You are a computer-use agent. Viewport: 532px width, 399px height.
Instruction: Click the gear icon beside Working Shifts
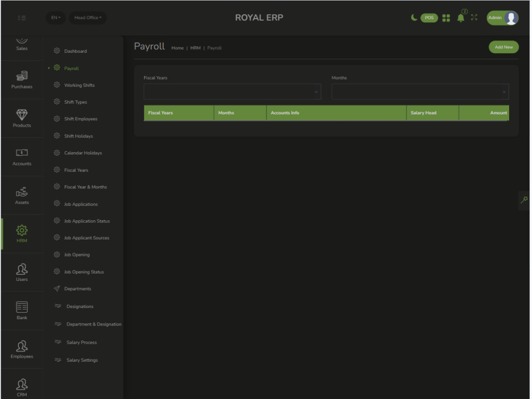[57, 85]
